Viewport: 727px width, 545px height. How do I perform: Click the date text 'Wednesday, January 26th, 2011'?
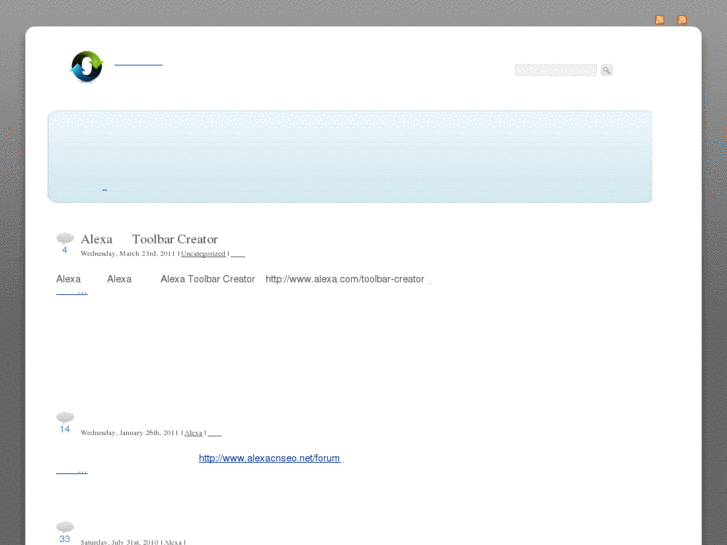click(129, 433)
